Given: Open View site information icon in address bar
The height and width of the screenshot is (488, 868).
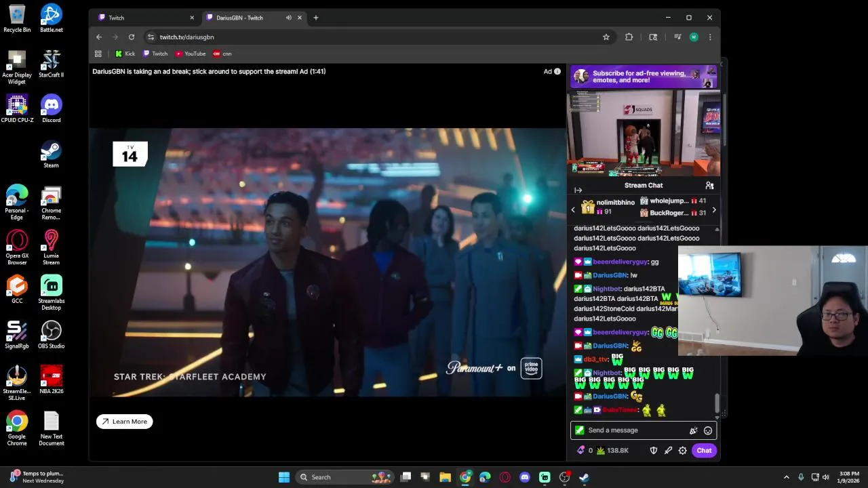Looking at the screenshot, I should tap(151, 37).
